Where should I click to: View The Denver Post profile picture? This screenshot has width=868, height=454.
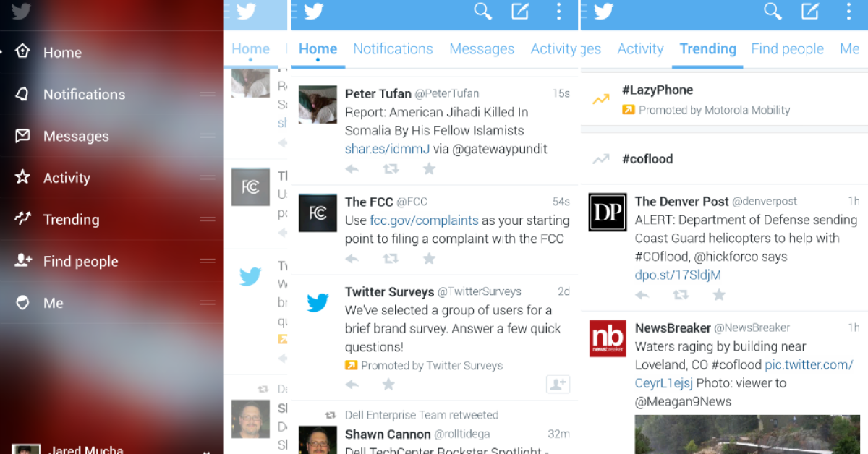[x=608, y=212]
